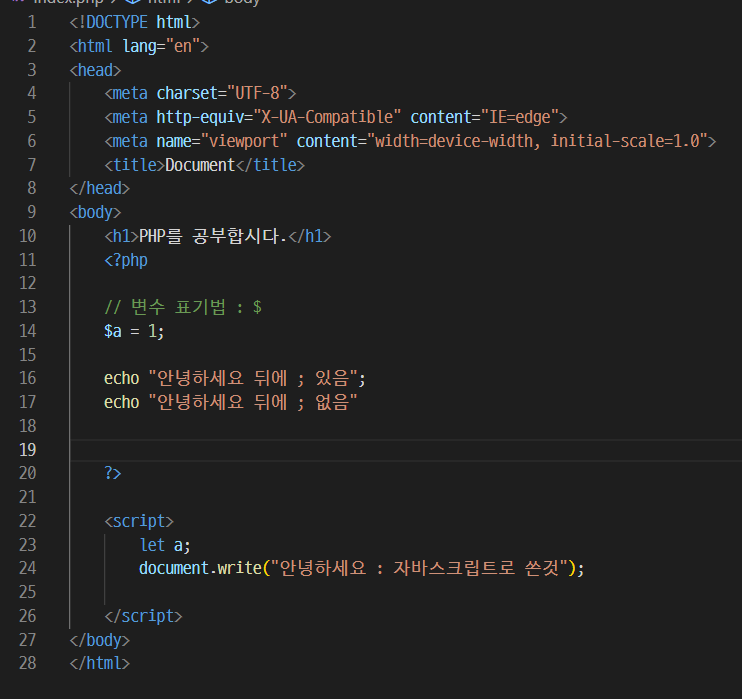Click the opening <head> tag

[x=96, y=70]
